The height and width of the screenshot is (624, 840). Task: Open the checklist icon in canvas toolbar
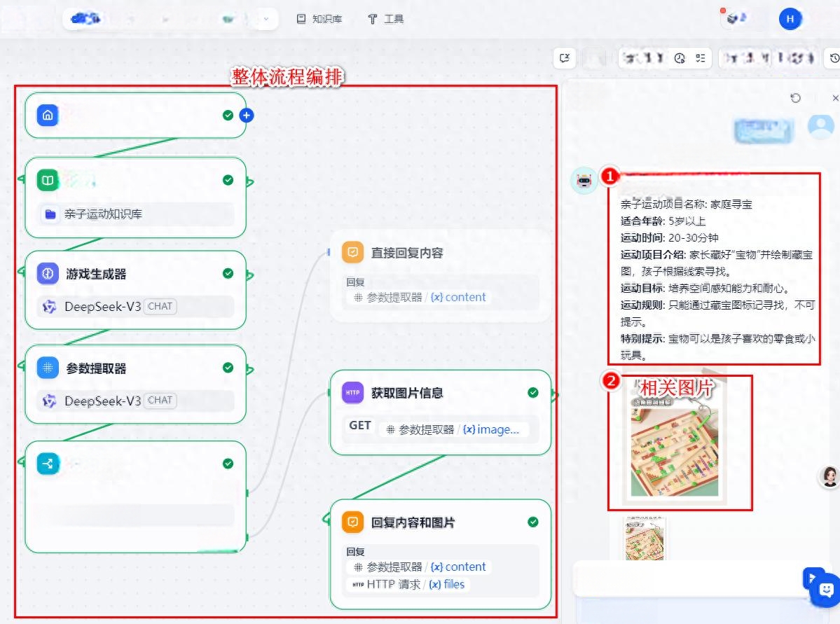coord(700,58)
